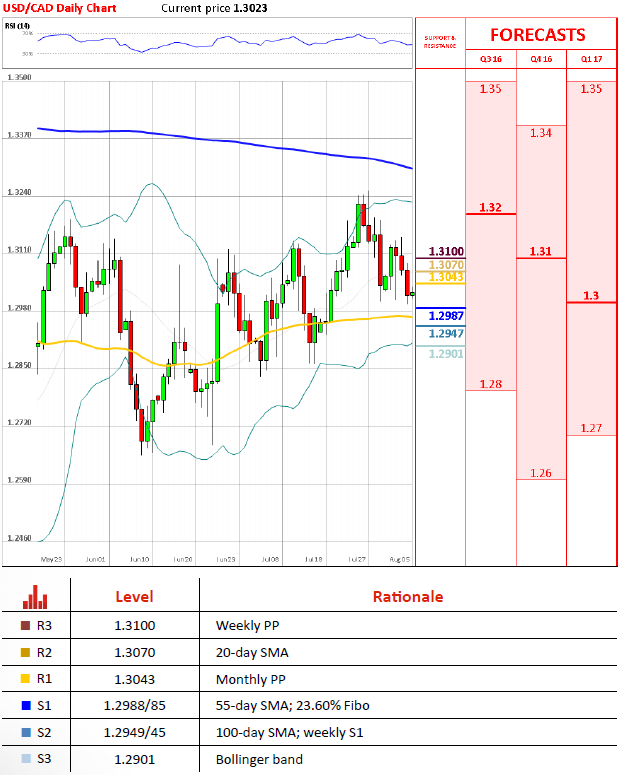The height and width of the screenshot is (775, 625).
Task: Click the 1.3370 price axis label
Action: 19,134
